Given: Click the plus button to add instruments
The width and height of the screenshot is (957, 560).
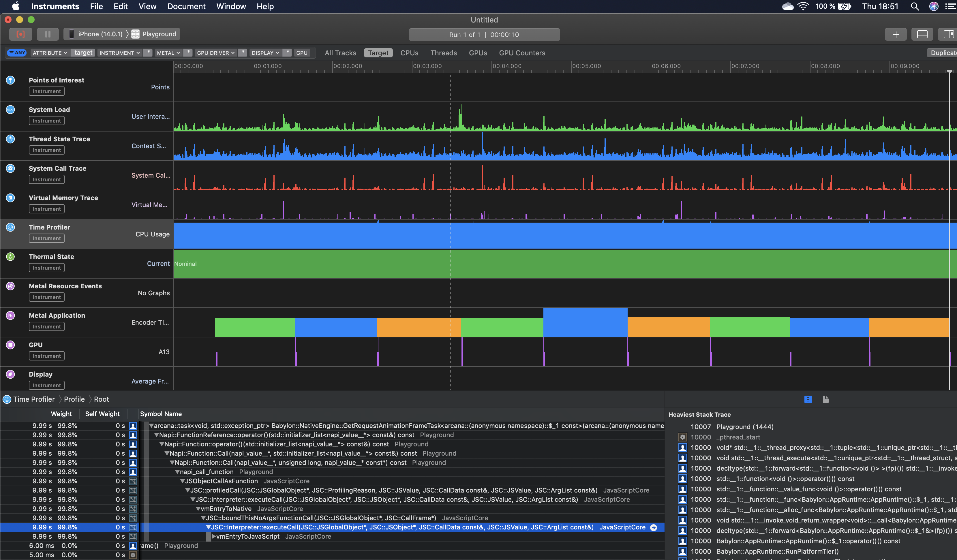Looking at the screenshot, I should 896,34.
